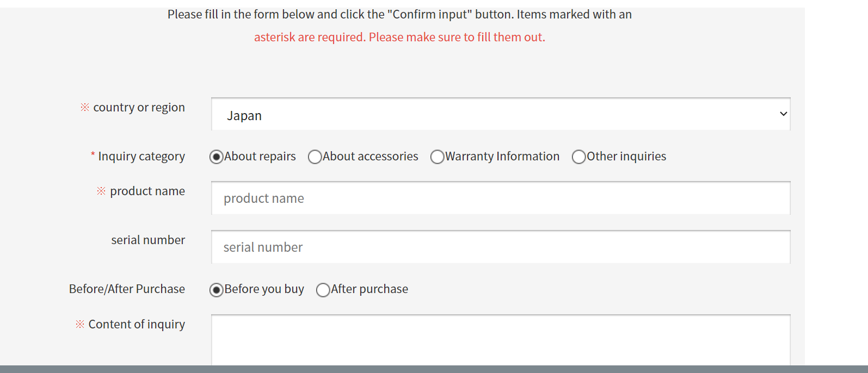Click the "country or region" field label

pyautogui.click(x=139, y=108)
